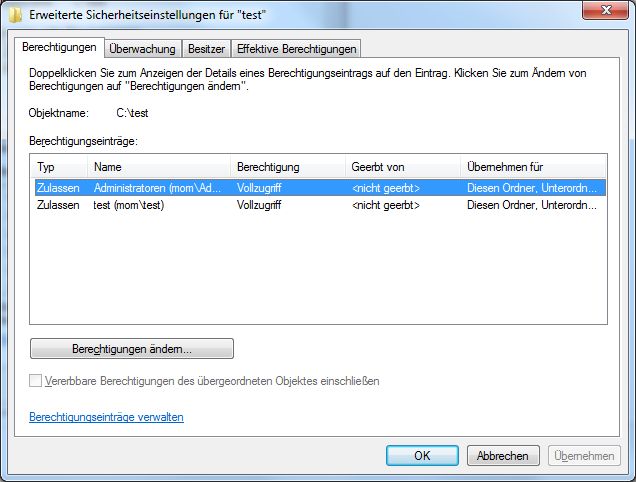
Task: Click the Übernehmen button
Action: pyautogui.click(x=584, y=455)
